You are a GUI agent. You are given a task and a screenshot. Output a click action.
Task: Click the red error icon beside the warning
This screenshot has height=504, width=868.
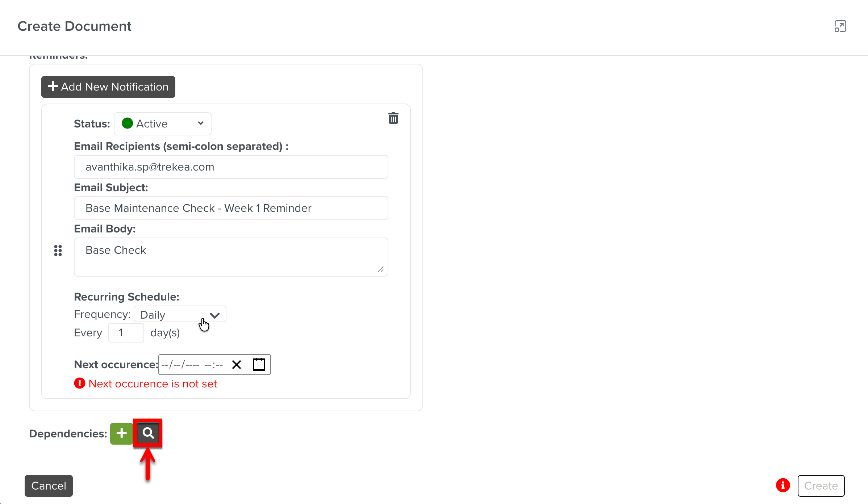pyautogui.click(x=79, y=383)
